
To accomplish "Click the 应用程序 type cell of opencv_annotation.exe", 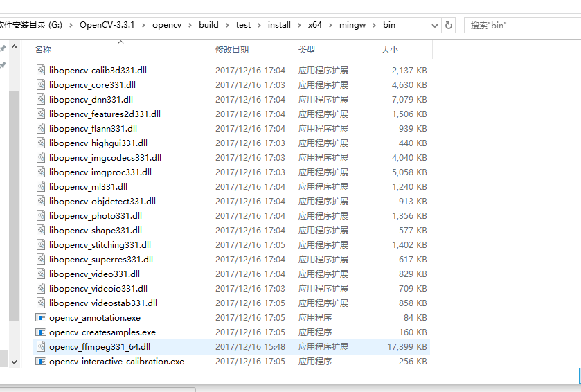I will 315,317.
